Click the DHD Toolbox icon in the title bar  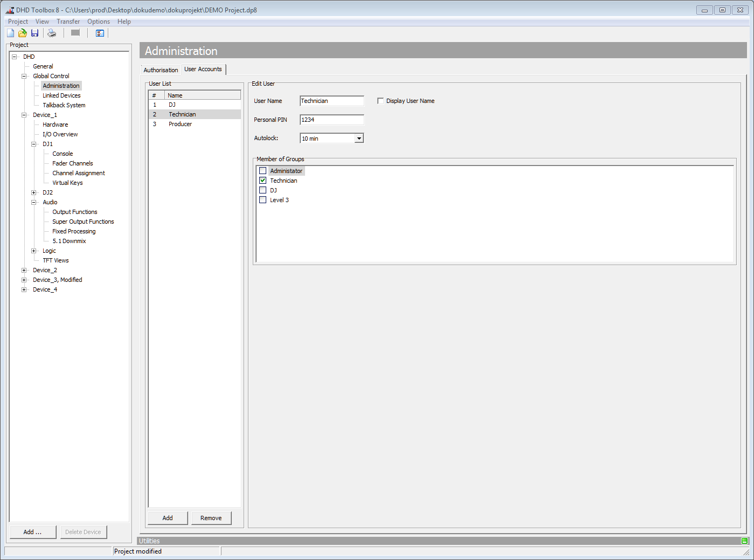point(9,10)
